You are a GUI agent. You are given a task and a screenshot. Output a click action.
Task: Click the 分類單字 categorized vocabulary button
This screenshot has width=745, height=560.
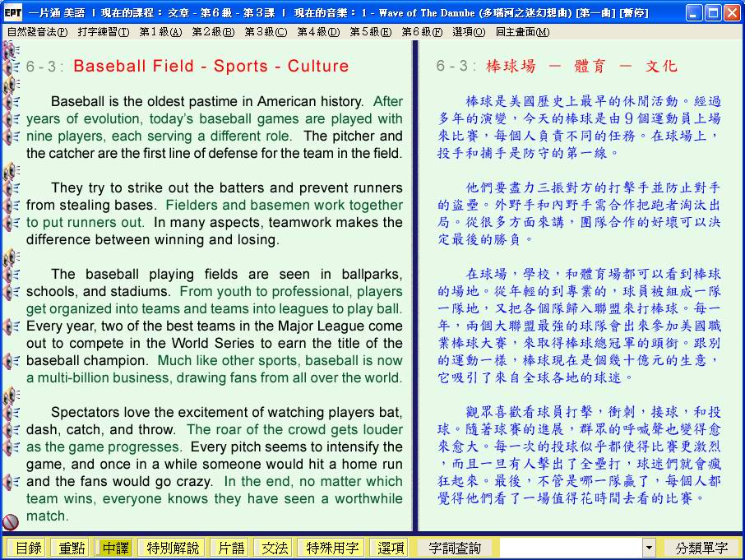click(x=701, y=548)
